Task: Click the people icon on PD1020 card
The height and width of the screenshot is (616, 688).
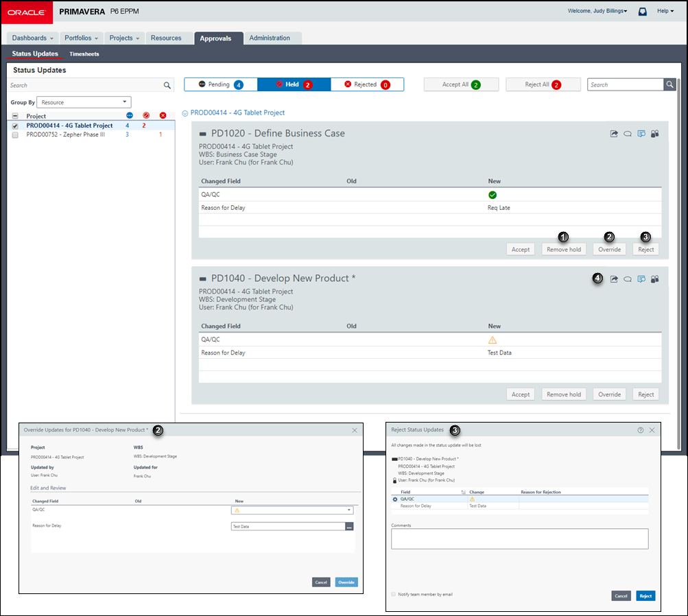Action: [654, 134]
